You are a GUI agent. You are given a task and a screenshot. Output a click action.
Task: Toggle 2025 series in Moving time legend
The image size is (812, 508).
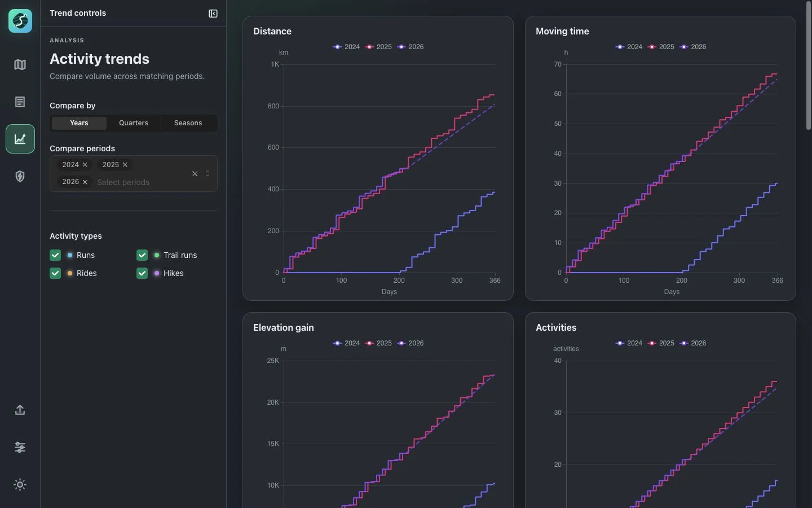click(661, 47)
